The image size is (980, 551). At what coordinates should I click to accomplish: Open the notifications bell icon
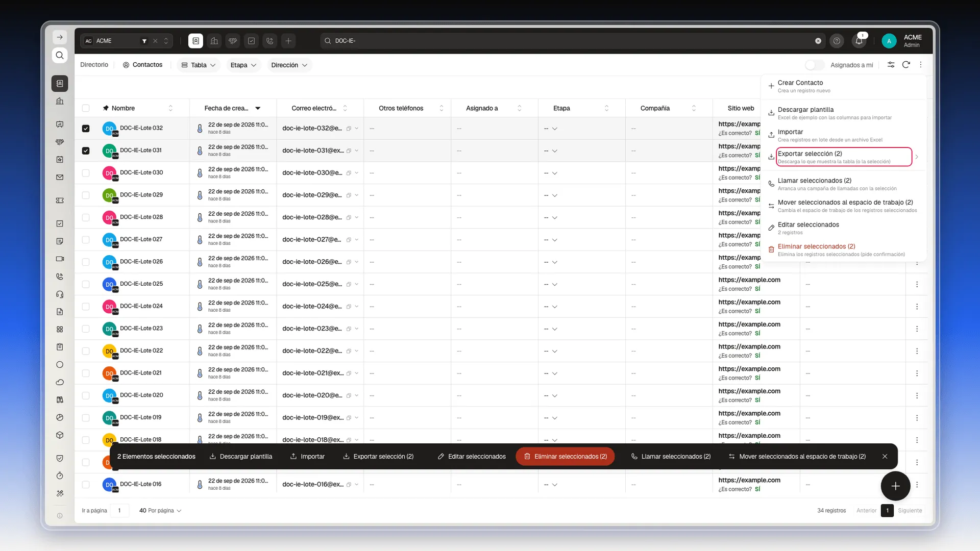point(859,41)
